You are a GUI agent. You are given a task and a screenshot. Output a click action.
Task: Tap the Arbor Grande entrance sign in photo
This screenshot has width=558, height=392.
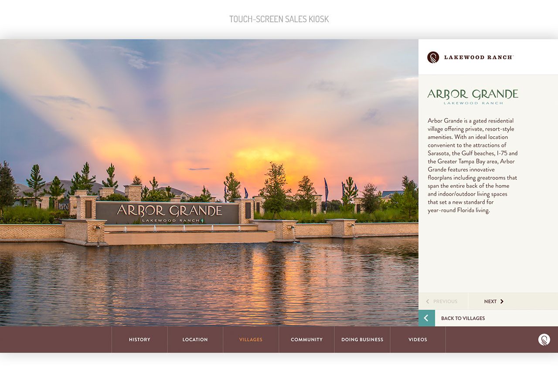[169, 212]
